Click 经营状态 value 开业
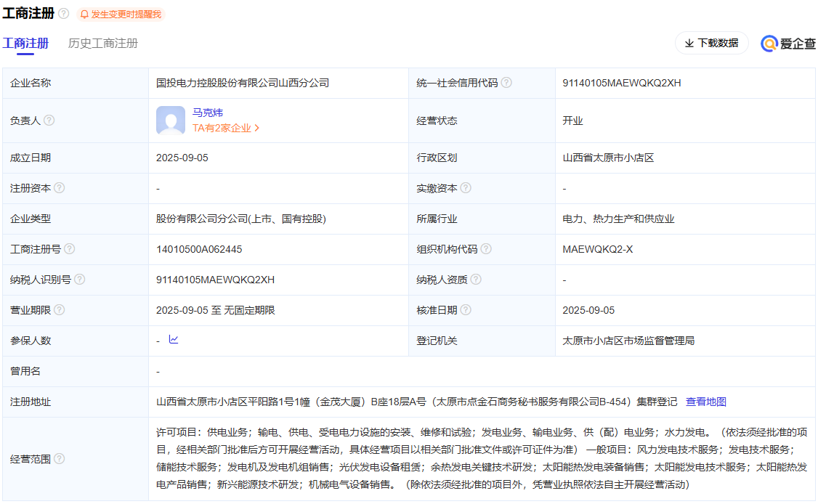 point(572,121)
